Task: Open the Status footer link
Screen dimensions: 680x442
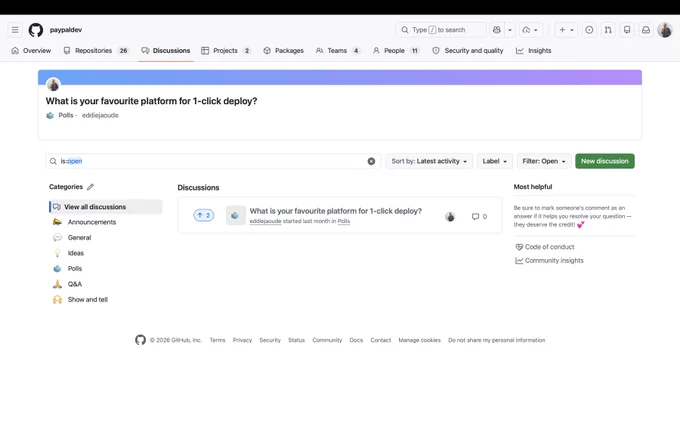Action: 297,341
